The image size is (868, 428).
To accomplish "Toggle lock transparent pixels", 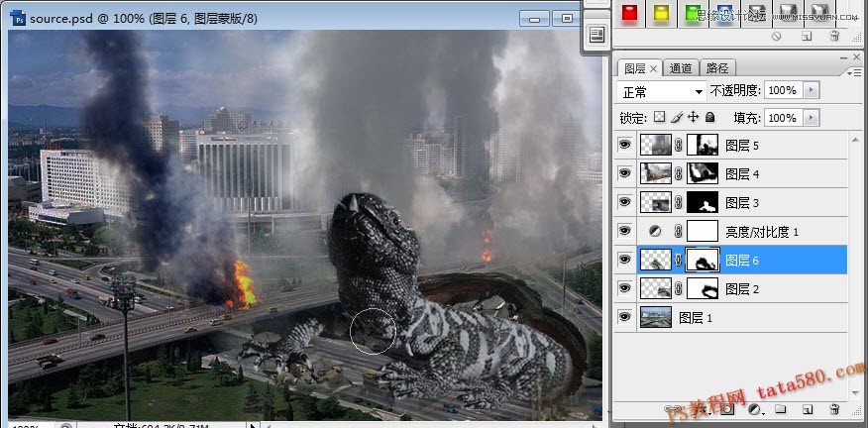I will click(x=659, y=117).
